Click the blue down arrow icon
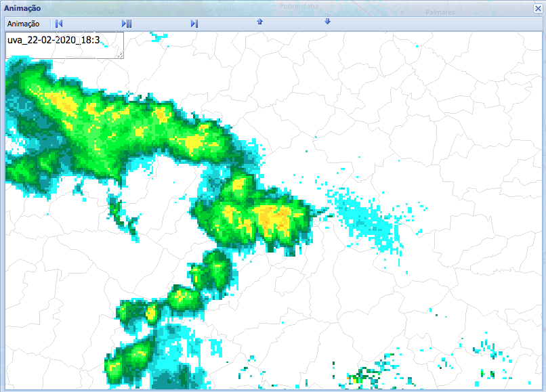The width and height of the screenshot is (546, 392). (327, 23)
